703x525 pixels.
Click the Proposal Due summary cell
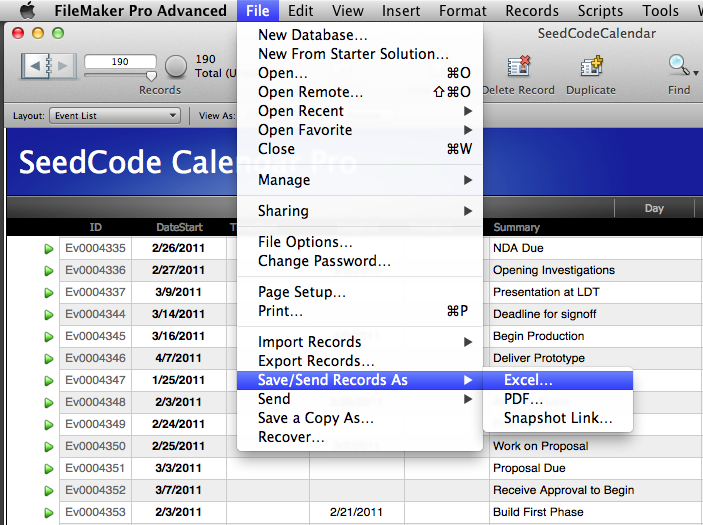point(595,469)
